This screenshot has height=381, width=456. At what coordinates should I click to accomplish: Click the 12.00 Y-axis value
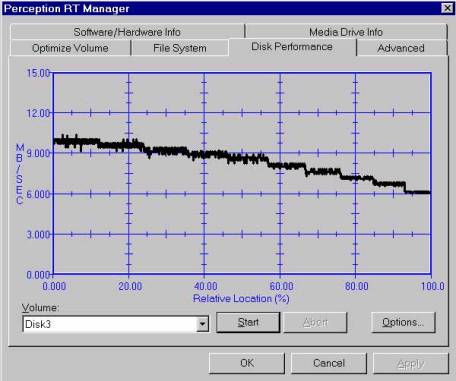coord(38,113)
